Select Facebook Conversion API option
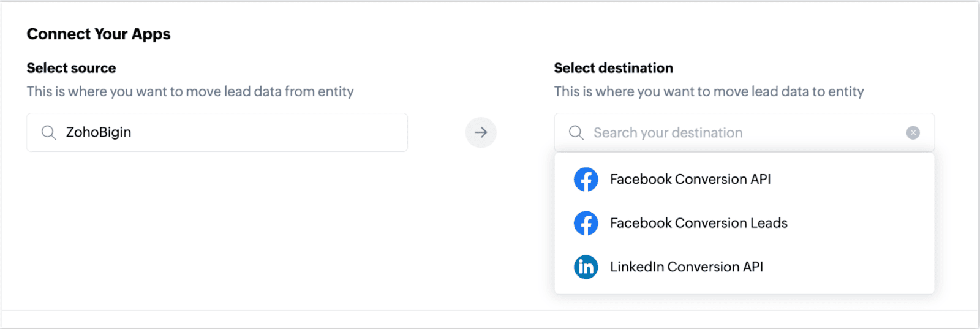Viewport: 980px width, 329px height. click(744, 180)
